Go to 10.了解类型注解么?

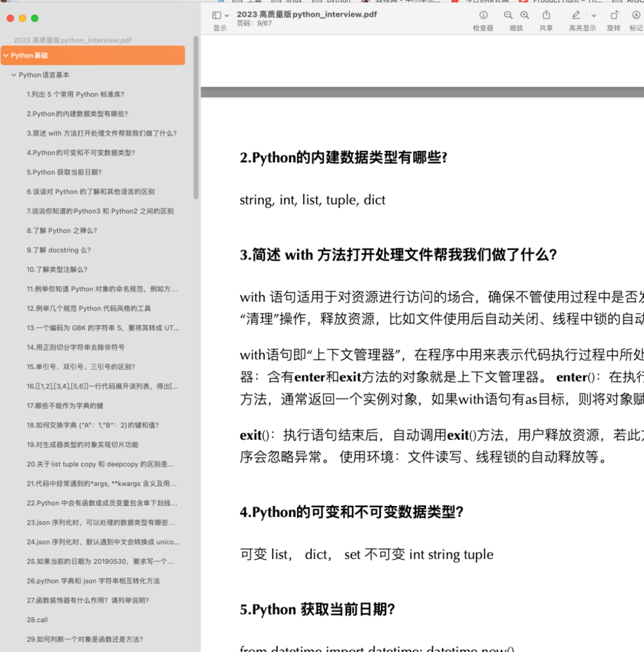[57, 269]
